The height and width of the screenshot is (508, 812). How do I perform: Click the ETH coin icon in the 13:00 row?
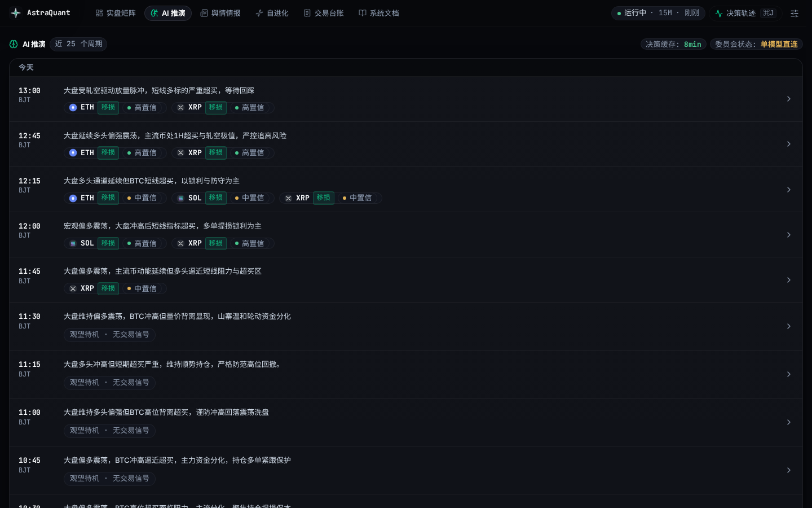tap(73, 107)
